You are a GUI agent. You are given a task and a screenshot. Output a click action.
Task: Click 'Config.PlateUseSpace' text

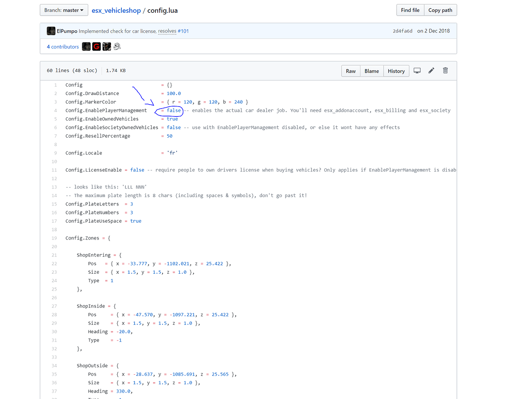coord(93,221)
